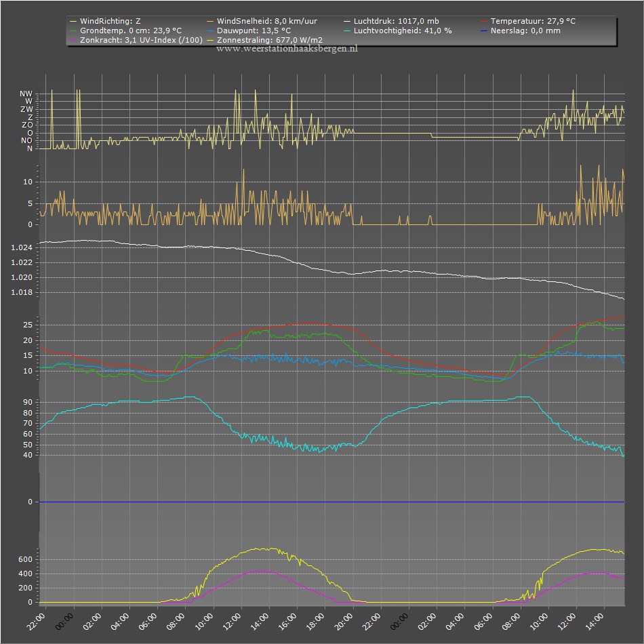Click the 16:00 time axis label
Image resolution: width=644 pixels, height=644 pixels.
point(287,622)
